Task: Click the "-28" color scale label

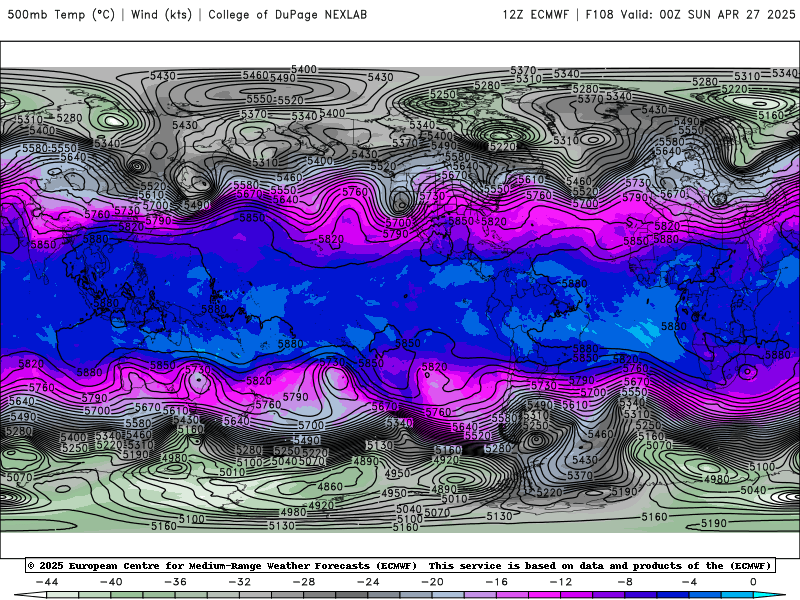Action: 304,582
